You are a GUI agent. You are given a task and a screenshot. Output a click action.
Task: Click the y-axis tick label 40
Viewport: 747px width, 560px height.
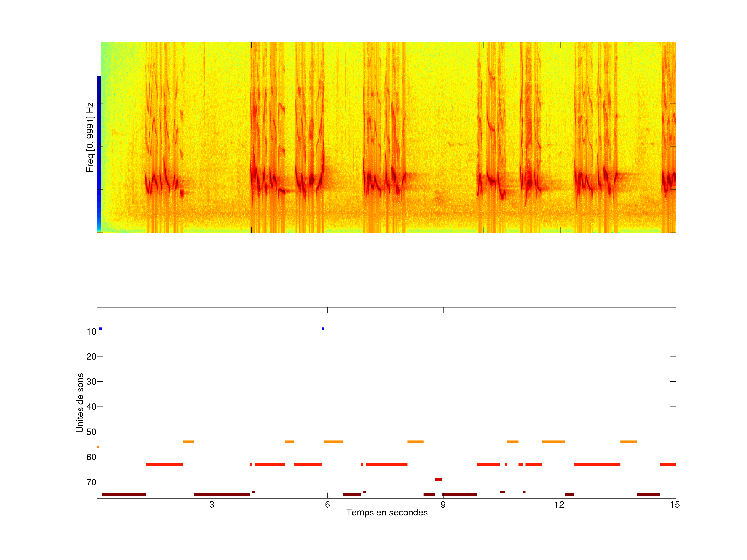(91, 407)
